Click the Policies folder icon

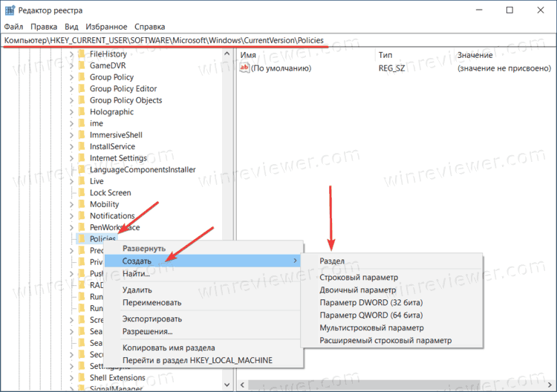click(x=82, y=238)
